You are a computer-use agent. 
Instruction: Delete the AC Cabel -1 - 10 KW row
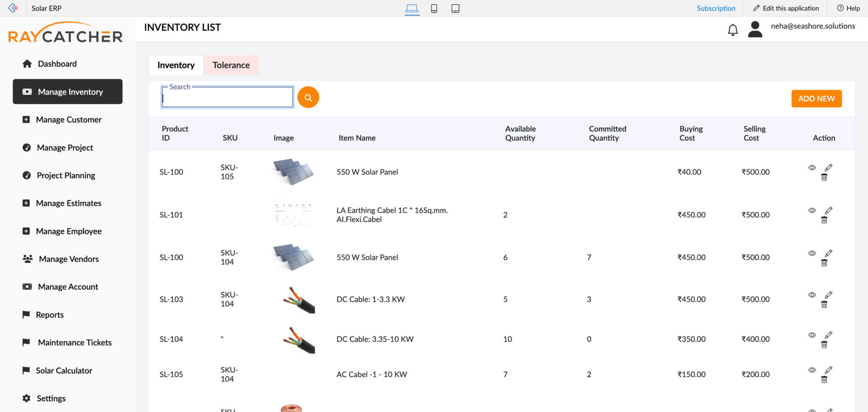pyautogui.click(x=824, y=379)
